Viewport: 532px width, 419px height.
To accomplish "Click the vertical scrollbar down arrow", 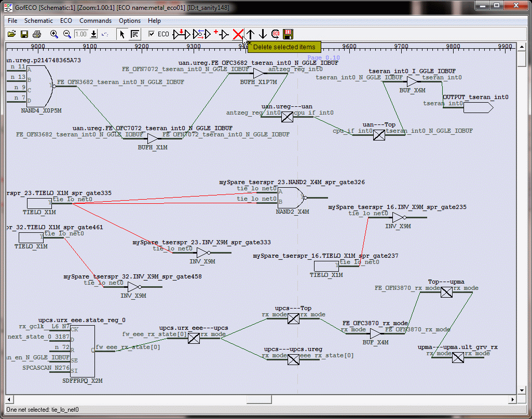I will click(x=522, y=390).
